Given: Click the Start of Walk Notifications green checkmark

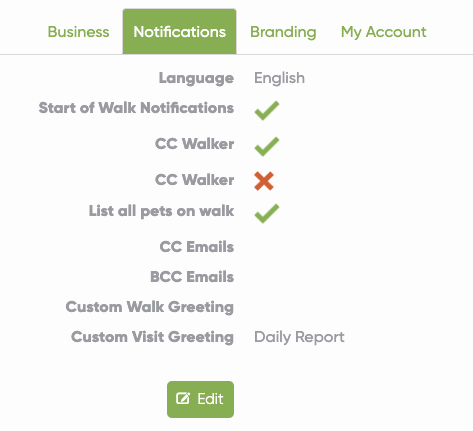Looking at the screenshot, I should 267,110.
